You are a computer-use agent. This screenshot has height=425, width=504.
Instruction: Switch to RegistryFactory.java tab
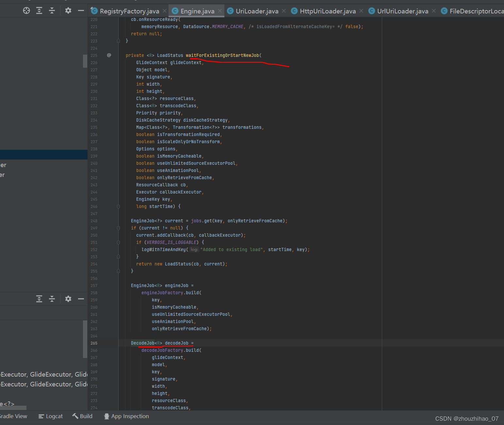point(129,11)
